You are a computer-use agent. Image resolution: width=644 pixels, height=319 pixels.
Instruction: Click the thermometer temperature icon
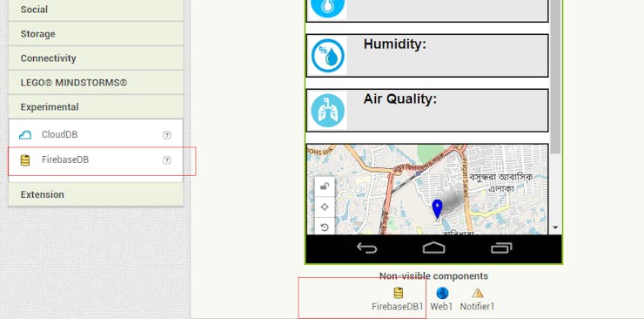point(328,7)
